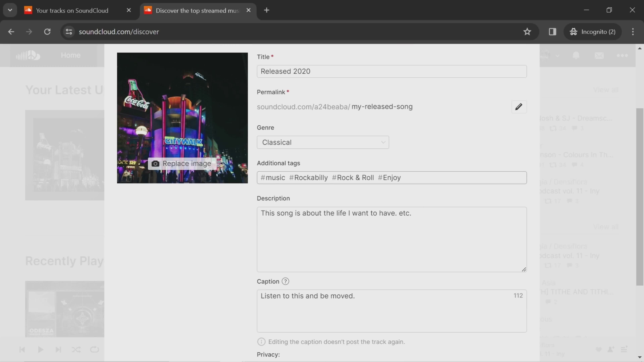The height and width of the screenshot is (362, 644).
Task: Click the bookmark/star favorite icon
Action: 528,31
